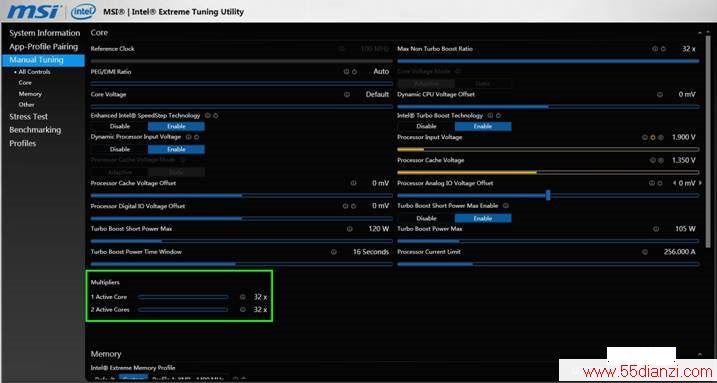Click the reset icon beside Processor Cache Voltage
The width and height of the screenshot is (717, 383).
[661, 160]
